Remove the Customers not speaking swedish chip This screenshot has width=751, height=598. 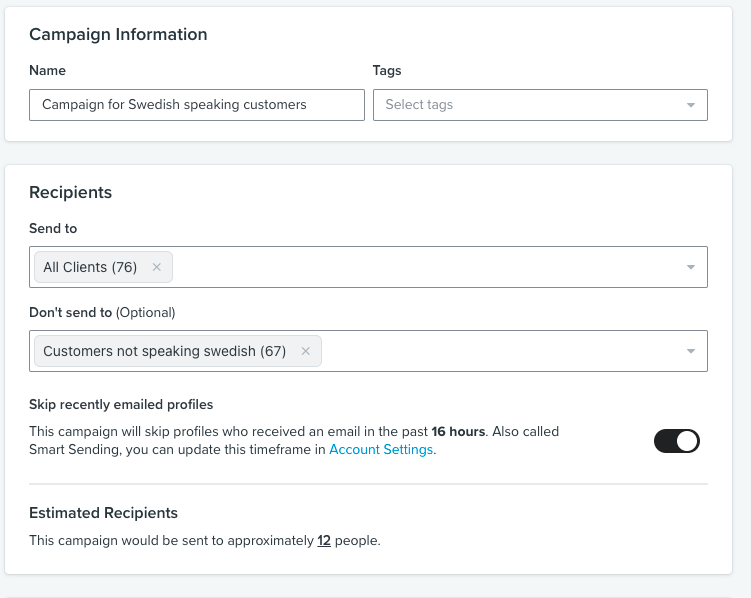coord(305,351)
